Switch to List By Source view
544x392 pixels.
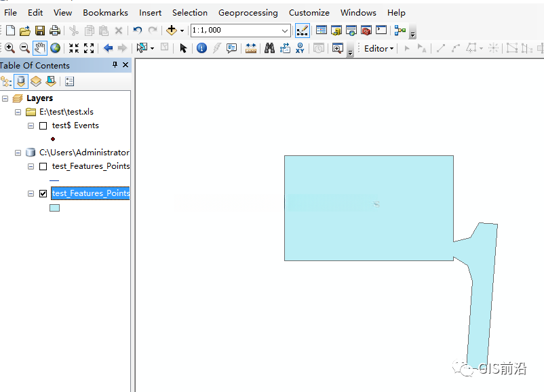point(21,81)
